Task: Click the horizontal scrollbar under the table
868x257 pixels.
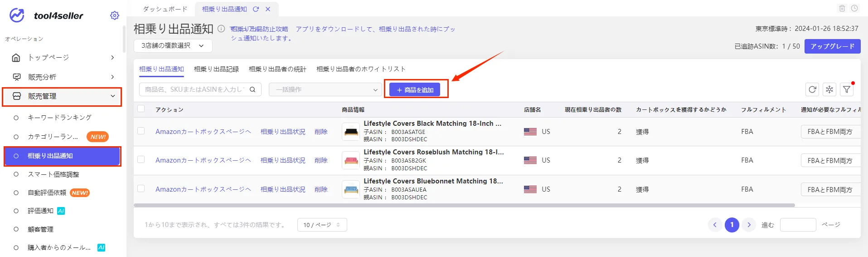Action: (464, 205)
